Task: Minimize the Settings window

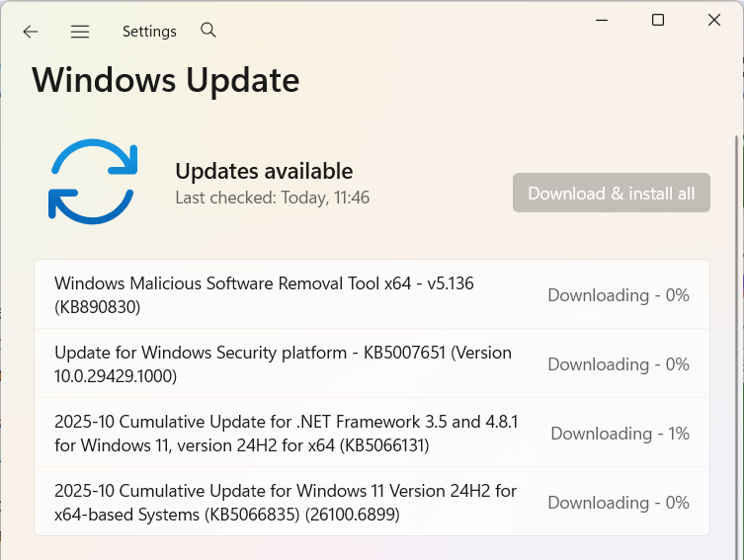Action: pos(601,20)
